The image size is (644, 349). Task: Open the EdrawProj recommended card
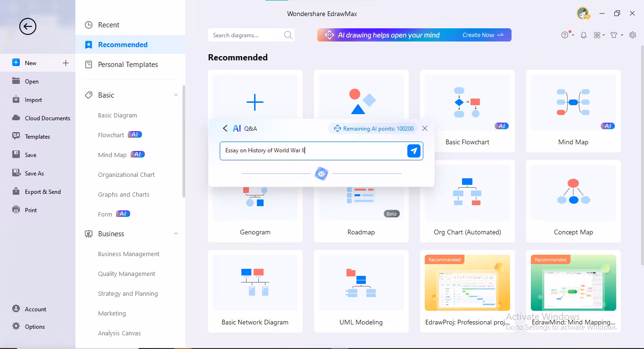click(x=467, y=291)
